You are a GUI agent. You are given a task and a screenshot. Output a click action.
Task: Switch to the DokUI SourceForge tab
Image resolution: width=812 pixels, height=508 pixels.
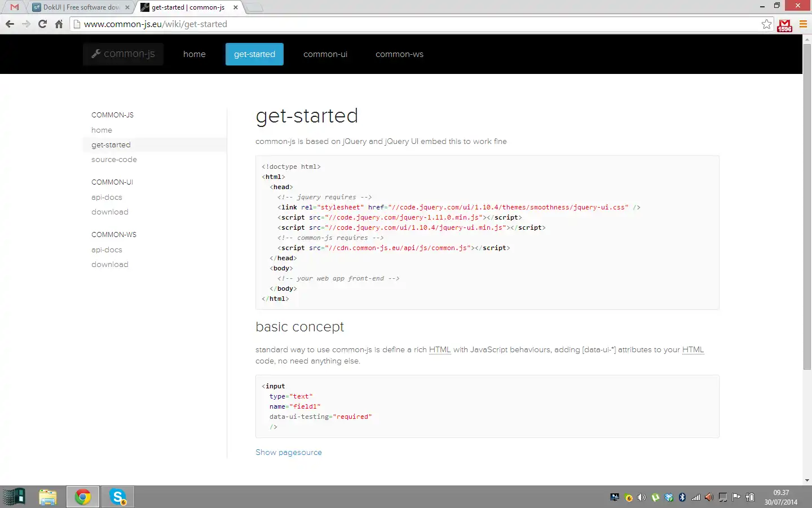coord(81,7)
